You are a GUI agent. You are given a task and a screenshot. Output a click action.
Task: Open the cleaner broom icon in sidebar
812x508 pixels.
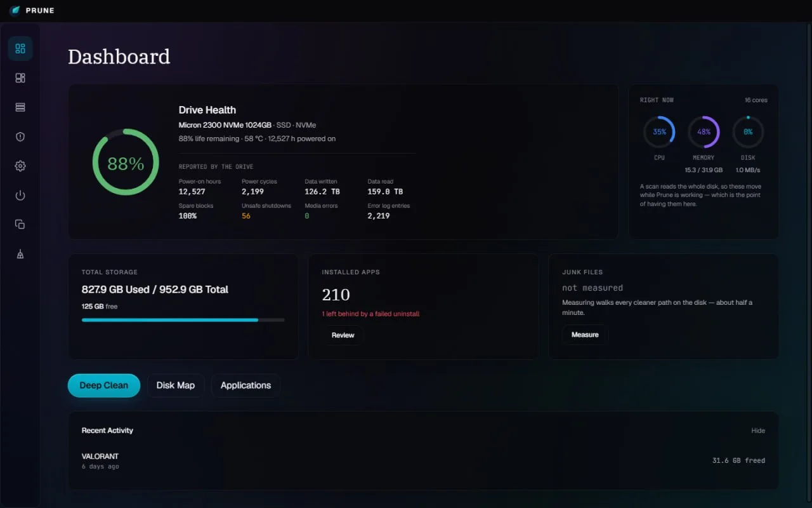click(20, 254)
